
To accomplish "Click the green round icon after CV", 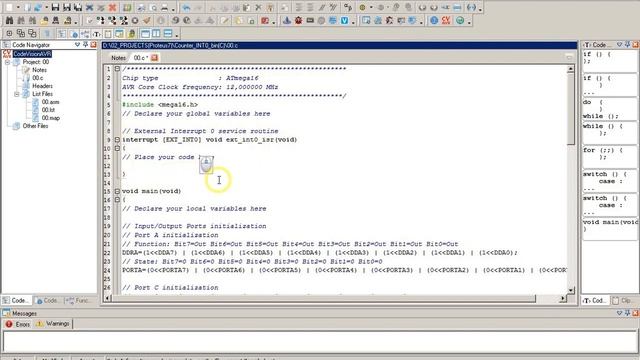I will (460, 20).
